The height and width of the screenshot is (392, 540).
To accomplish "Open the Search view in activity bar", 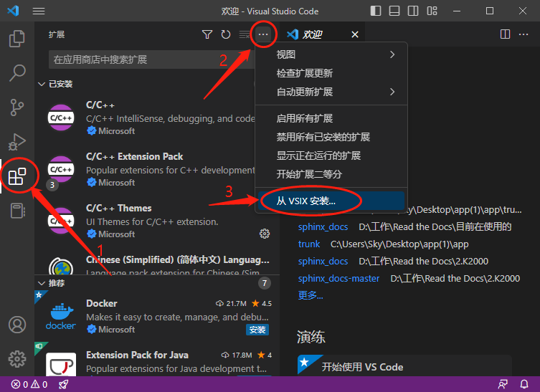I will pyautogui.click(x=17, y=73).
